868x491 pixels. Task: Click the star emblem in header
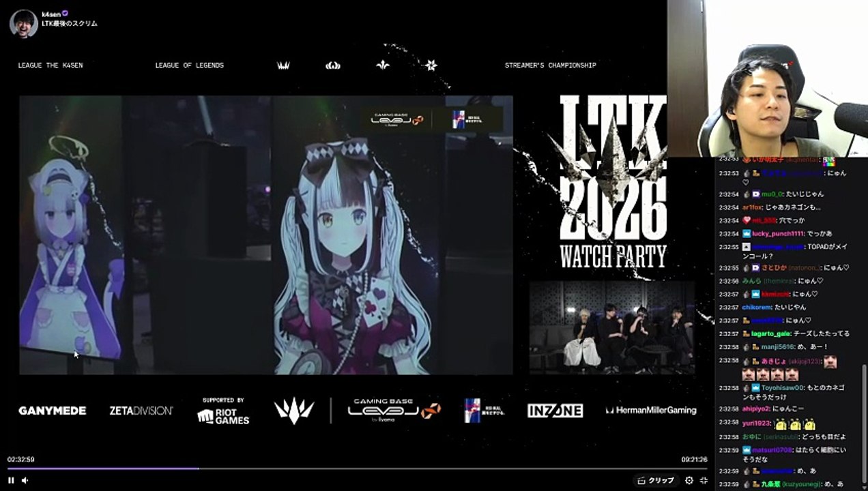coord(431,65)
